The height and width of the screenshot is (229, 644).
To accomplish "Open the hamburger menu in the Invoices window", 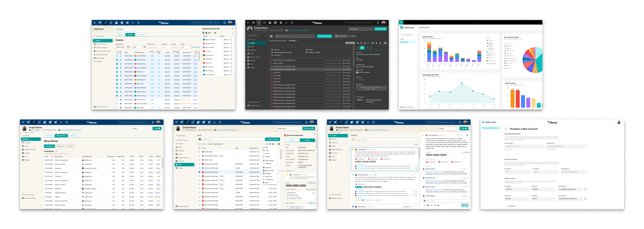I will 95,23.
